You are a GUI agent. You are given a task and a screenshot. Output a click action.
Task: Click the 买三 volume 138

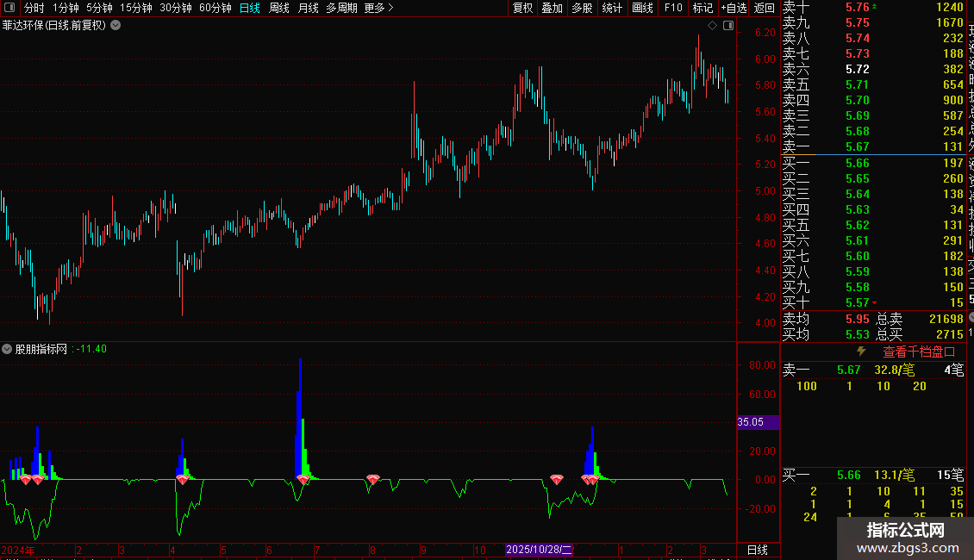pos(952,195)
